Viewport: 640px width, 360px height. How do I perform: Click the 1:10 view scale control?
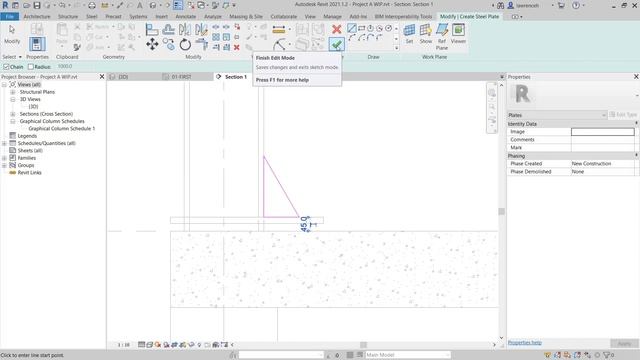[124, 345]
